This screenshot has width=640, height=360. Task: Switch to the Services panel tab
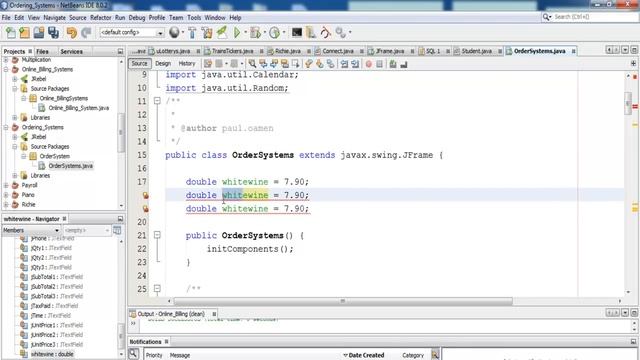click(71, 51)
